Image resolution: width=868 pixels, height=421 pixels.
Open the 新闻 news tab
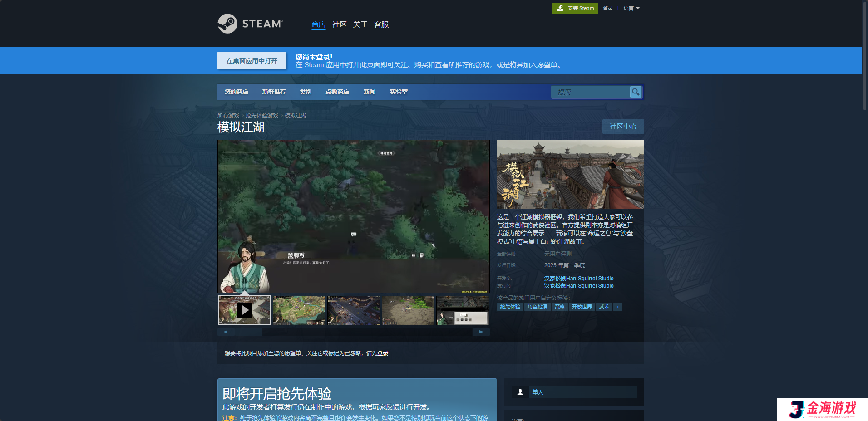click(x=370, y=92)
